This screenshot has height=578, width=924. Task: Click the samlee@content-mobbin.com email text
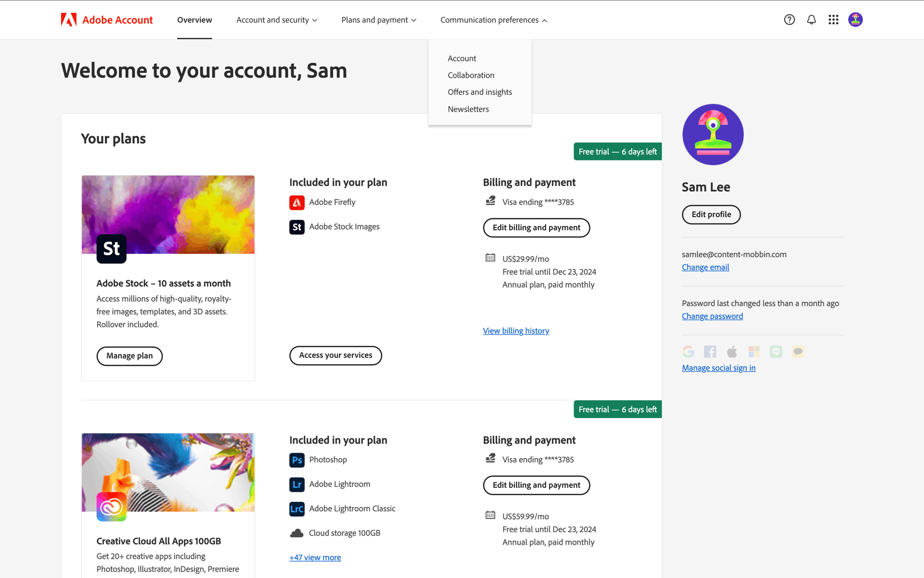[x=734, y=254]
